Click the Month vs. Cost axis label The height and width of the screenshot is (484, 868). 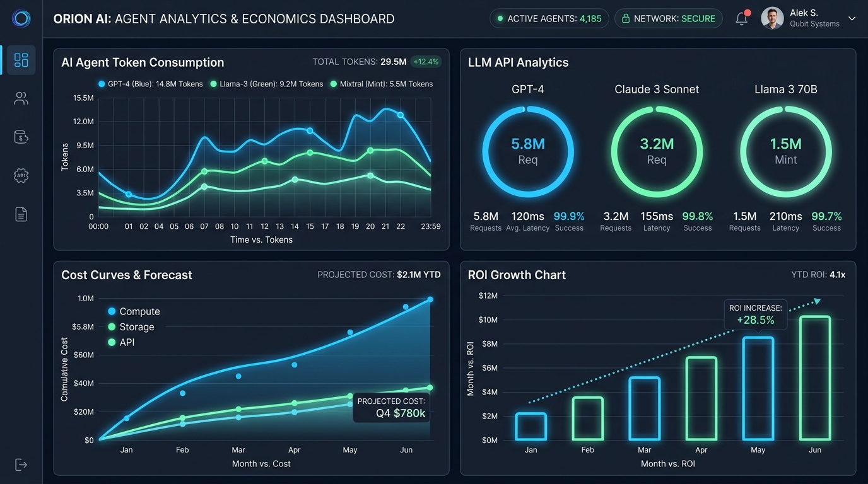click(261, 463)
